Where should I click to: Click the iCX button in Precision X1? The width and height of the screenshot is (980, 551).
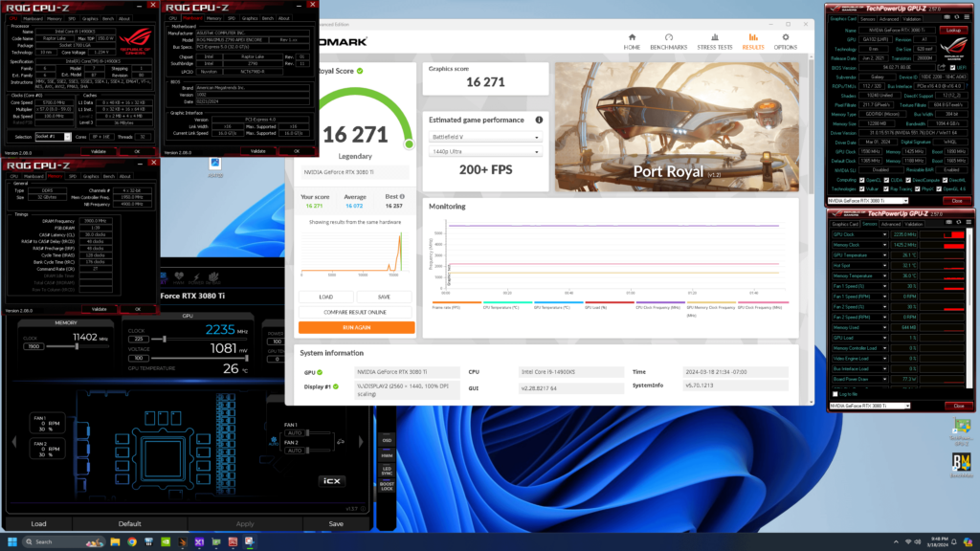[331, 481]
